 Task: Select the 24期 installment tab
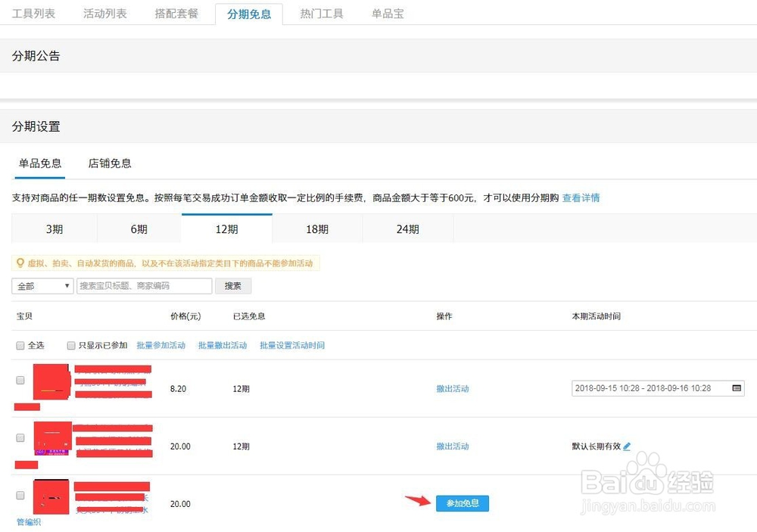[407, 229]
